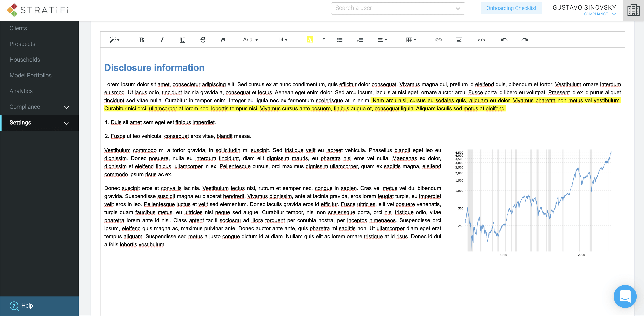This screenshot has width=644, height=316.
Task: Undo the last edit
Action: (x=504, y=40)
